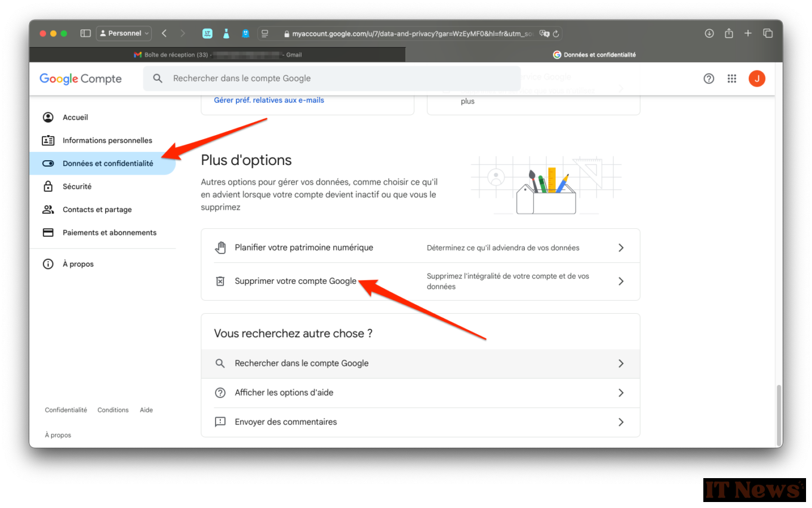Click the flask extension icon
The width and height of the screenshot is (812, 508).
226,33
